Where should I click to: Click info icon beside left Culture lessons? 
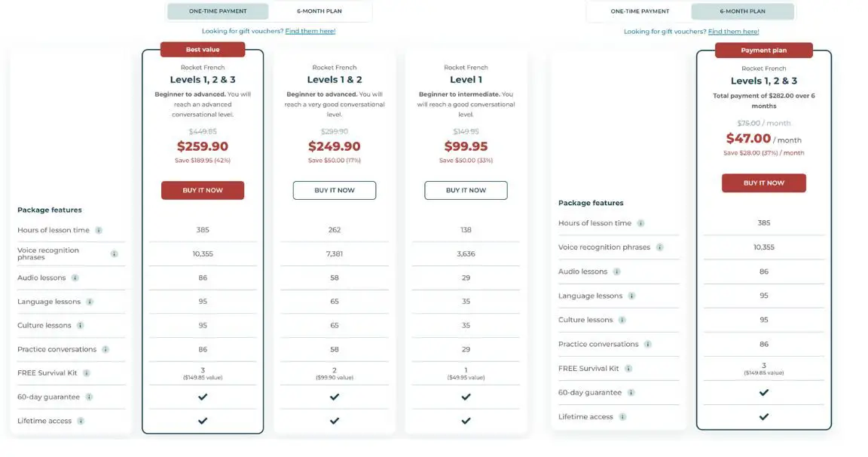pos(80,325)
